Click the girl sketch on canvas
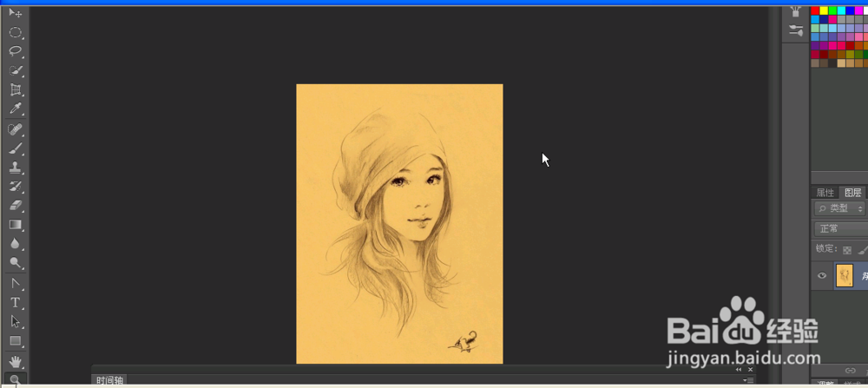The image size is (868, 388). [x=392, y=221]
